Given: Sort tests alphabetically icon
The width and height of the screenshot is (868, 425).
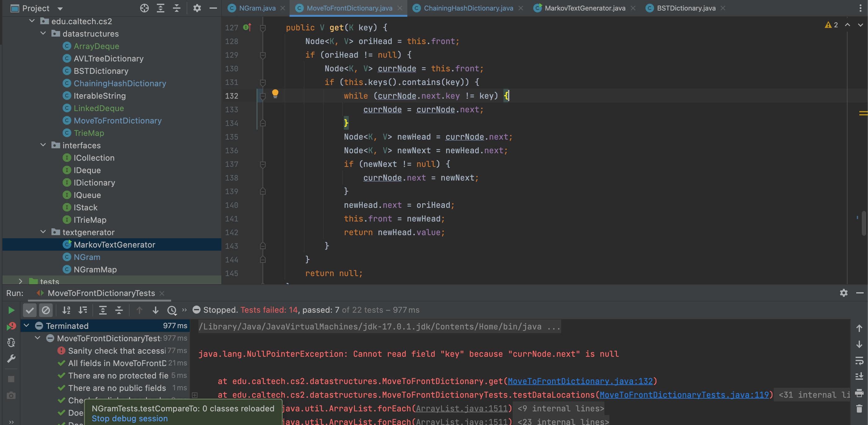Looking at the screenshot, I should tap(66, 310).
